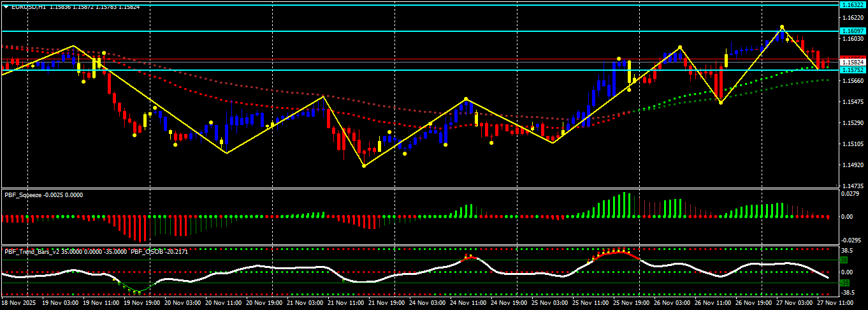Click the 20 Nov 19:00 time label

[264, 304]
